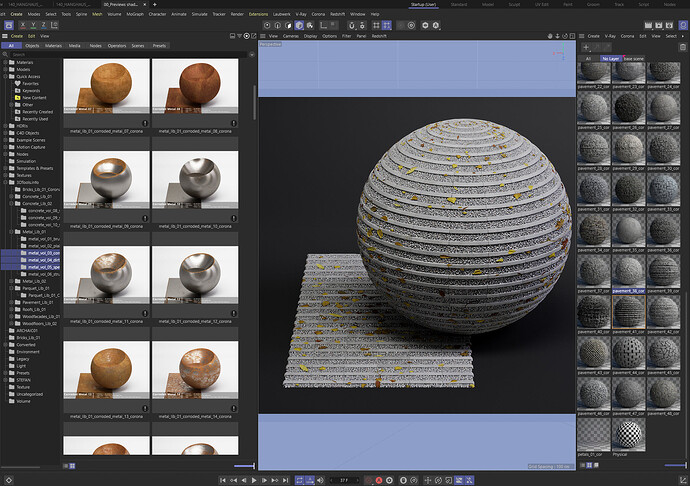Click the record active objects icon
This screenshot has height=486, width=690.
pos(369,480)
